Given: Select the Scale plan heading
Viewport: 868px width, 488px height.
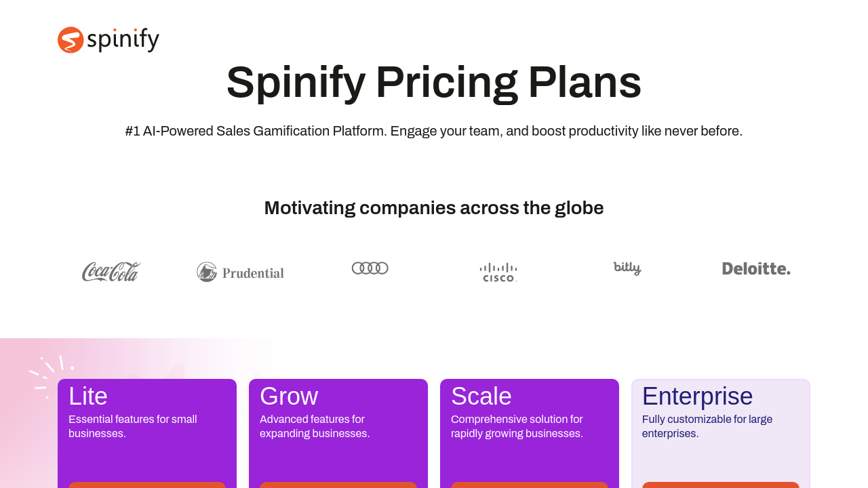Looking at the screenshot, I should [481, 396].
